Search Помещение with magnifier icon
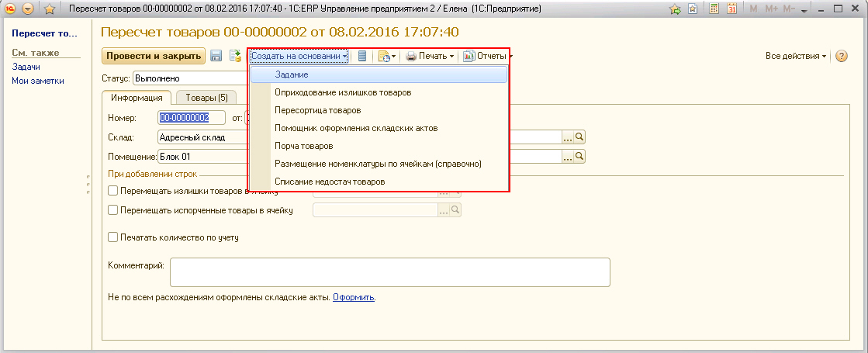The width and height of the screenshot is (868, 353). point(579,157)
